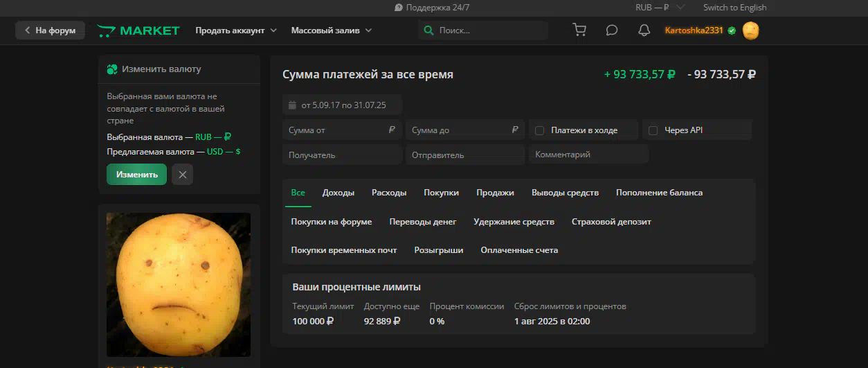The height and width of the screenshot is (368, 868).
Task: Click the potato avatar in header
Action: pos(751,30)
